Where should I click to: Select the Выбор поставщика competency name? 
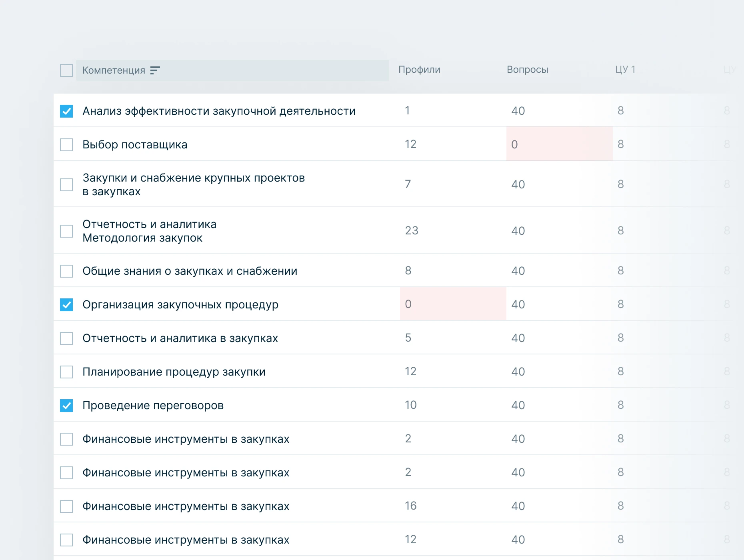[x=135, y=145]
